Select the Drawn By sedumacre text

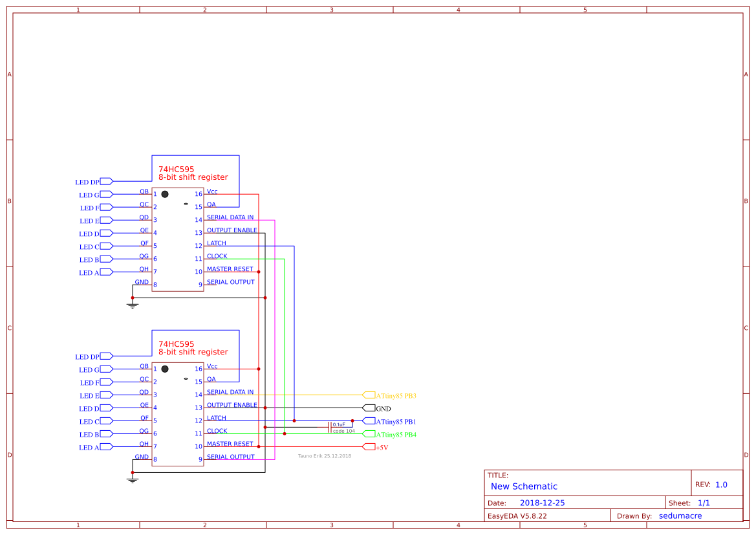tap(680, 516)
